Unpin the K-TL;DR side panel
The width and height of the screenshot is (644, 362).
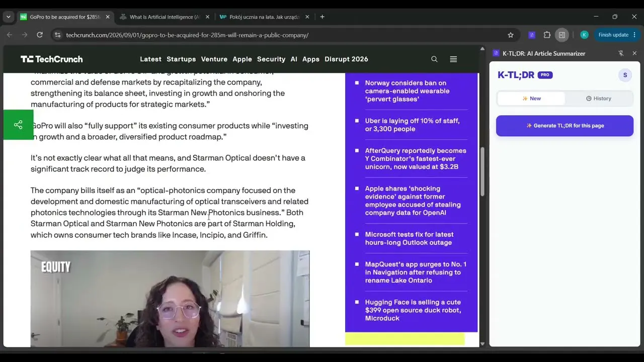621,53
